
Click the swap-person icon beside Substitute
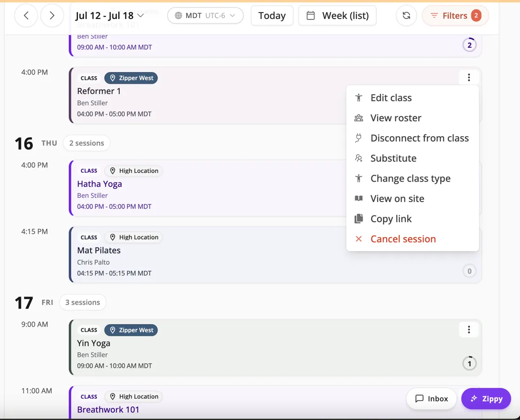[x=358, y=158]
